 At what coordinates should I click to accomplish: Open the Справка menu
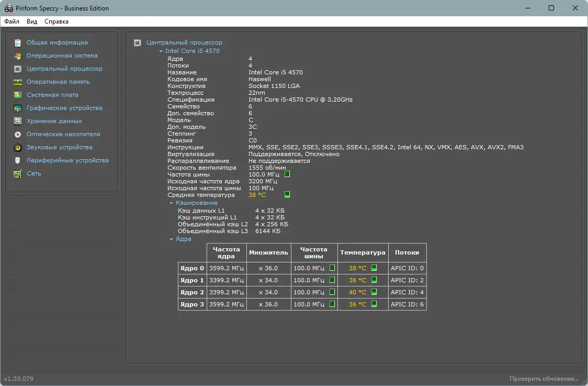(x=56, y=21)
